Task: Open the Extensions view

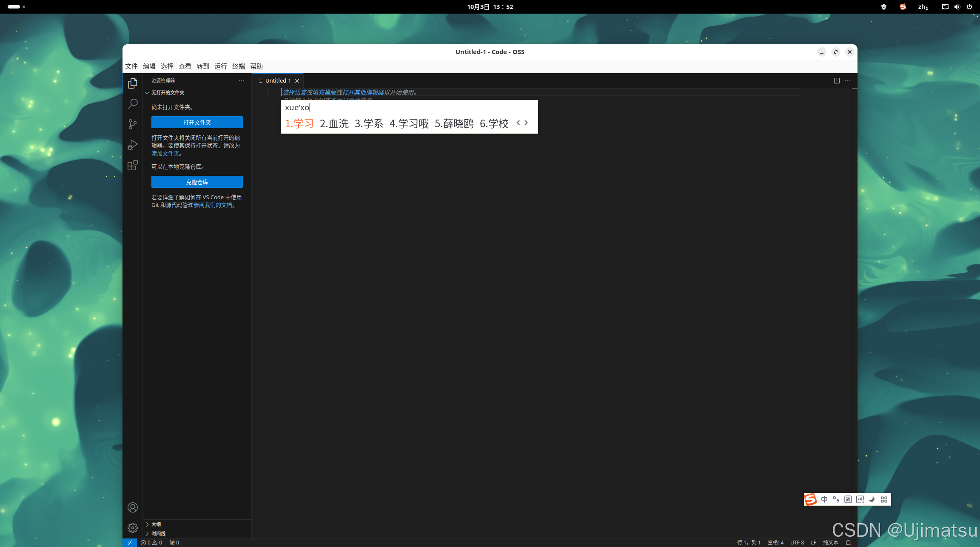Action: [133, 165]
